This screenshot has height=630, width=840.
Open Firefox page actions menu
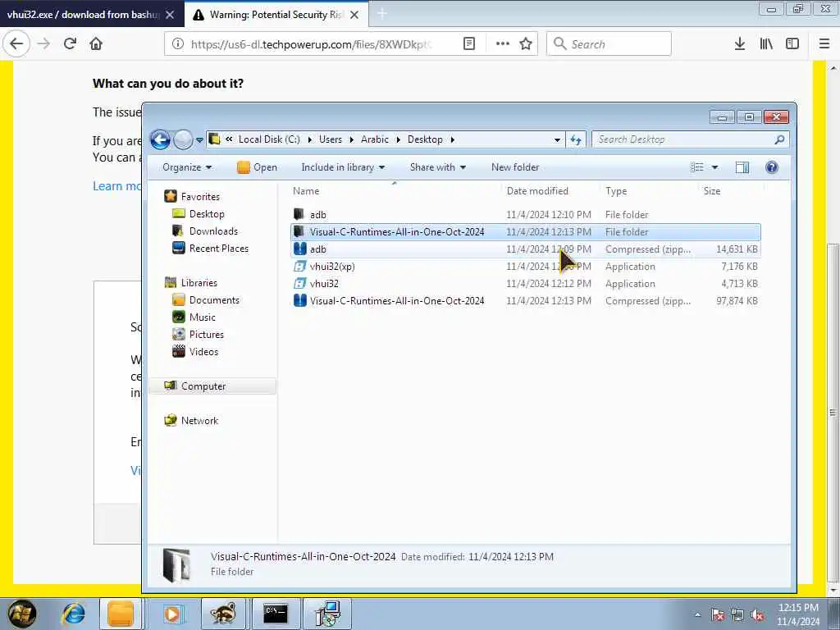click(x=503, y=44)
